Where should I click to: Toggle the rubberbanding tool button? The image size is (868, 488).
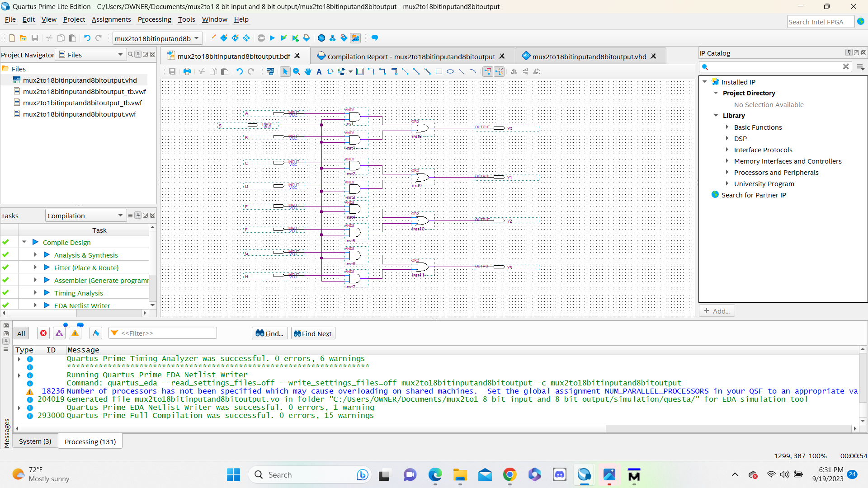488,71
